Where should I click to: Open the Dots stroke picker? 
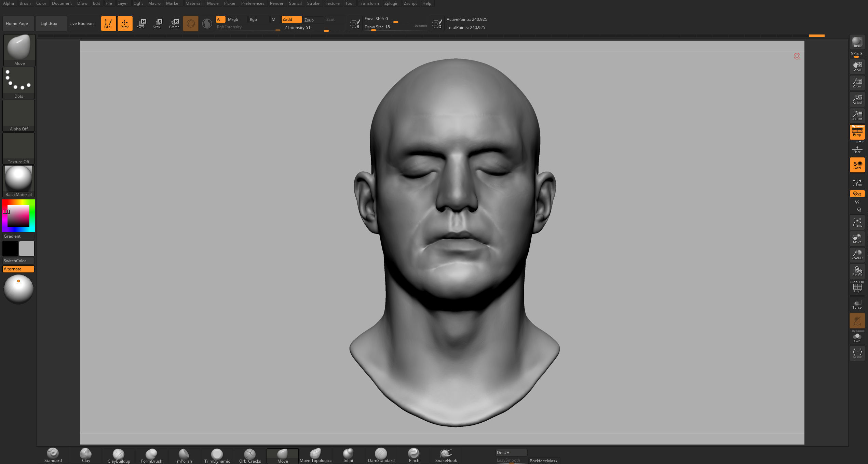pos(18,83)
